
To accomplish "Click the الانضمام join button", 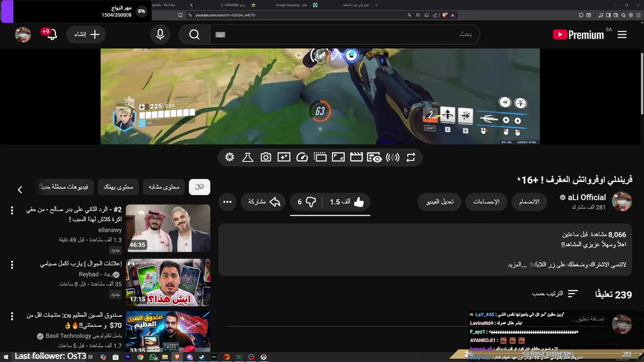I will (529, 202).
